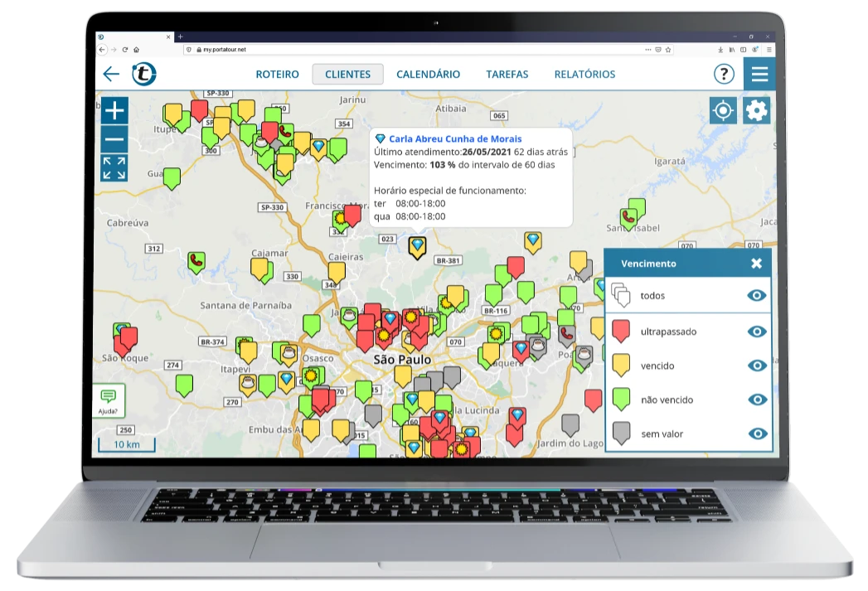
Task: Click the green não vencido legend swatch
Action: pos(621,399)
